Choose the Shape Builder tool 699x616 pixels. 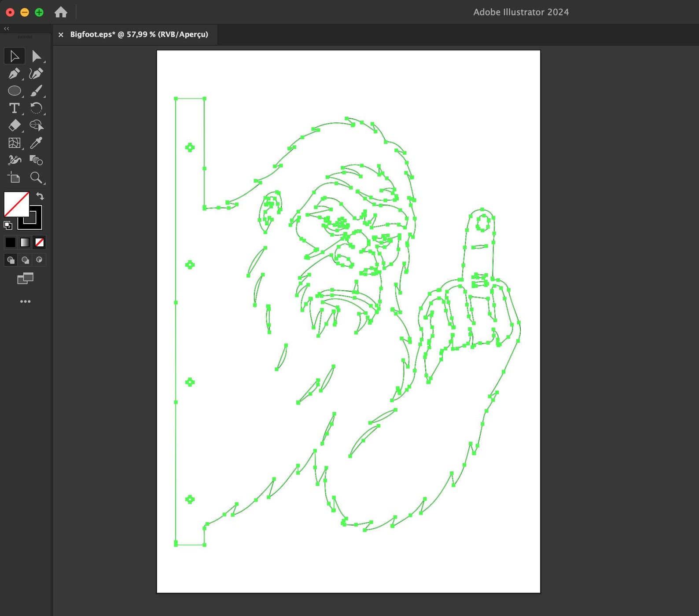pos(37,125)
